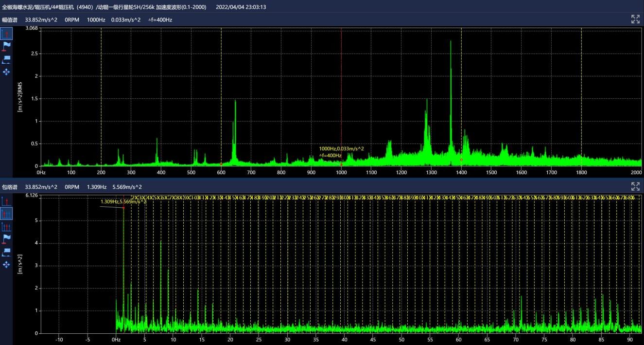Expand envelope spectrum chart to fullscreen
This screenshot has height=345, width=644.
[635, 186]
